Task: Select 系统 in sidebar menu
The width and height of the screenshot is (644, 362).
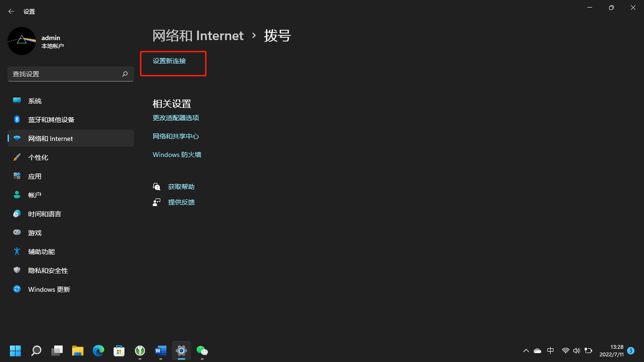Action: point(34,101)
